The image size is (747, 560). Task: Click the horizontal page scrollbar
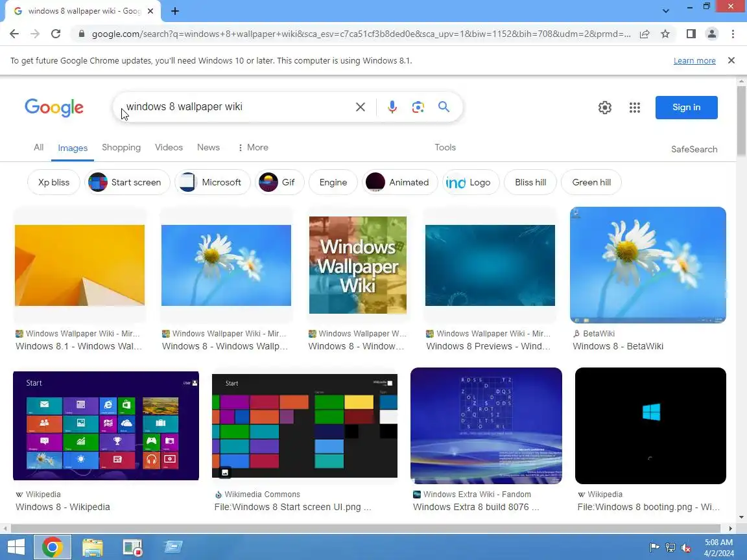(366, 529)
